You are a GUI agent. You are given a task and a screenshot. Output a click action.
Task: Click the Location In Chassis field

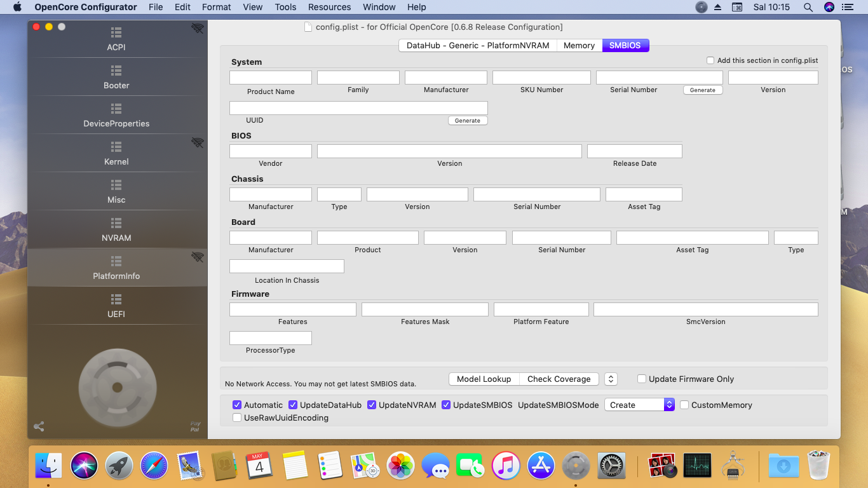[287, 266]
